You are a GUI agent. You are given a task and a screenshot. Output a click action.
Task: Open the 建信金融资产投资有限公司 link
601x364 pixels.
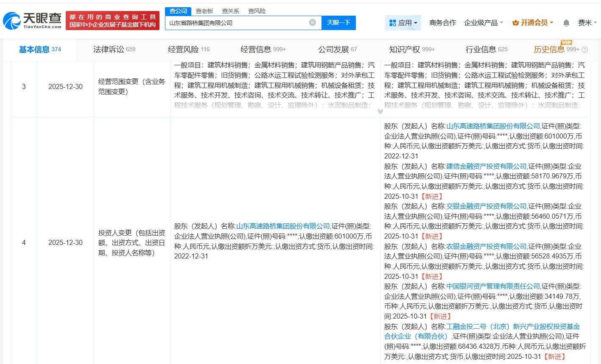tap(486, 166)
